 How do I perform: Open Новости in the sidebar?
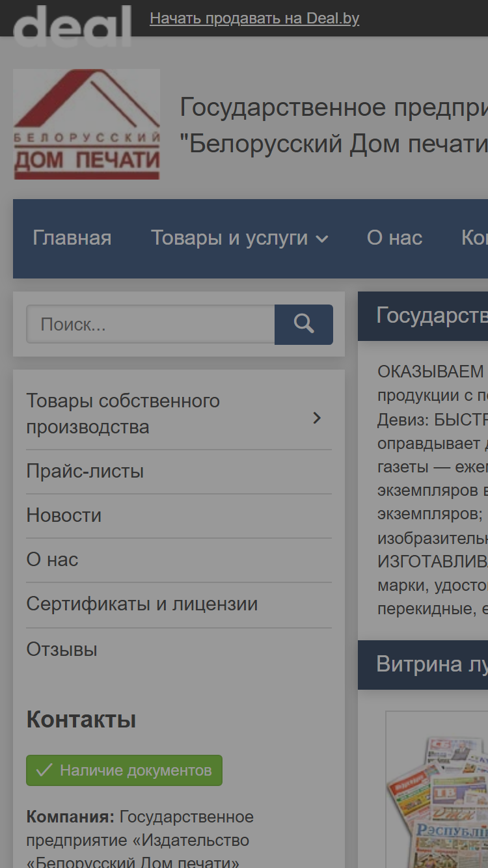[x=64, y=515]
